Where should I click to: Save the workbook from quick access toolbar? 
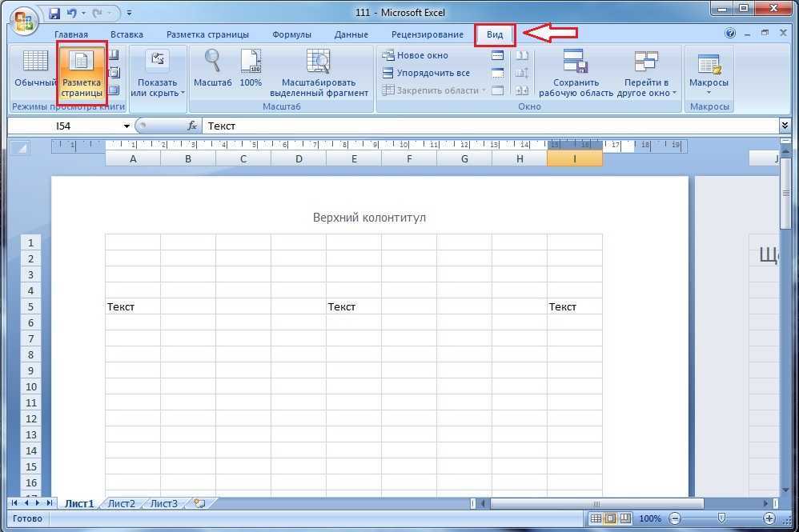point(54,14)
